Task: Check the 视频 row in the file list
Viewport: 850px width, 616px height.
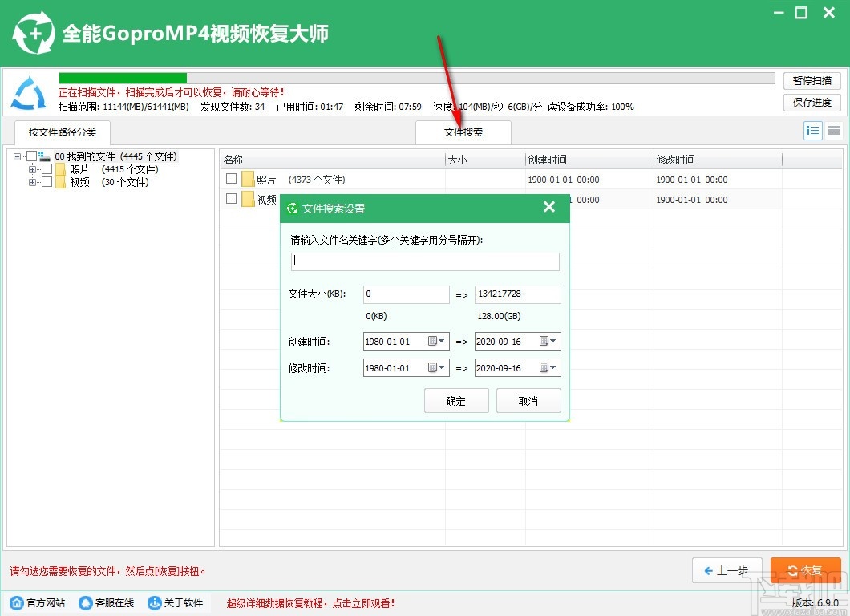Action: pos(232,198)
